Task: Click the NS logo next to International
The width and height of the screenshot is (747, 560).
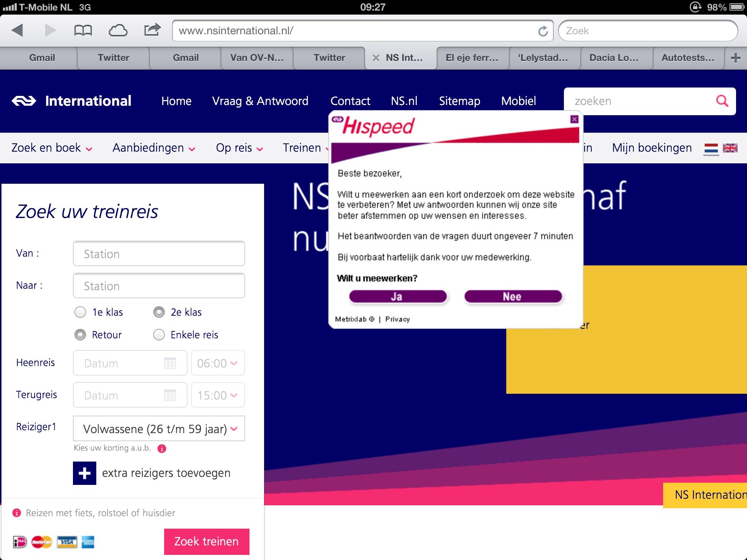Action: (24, 101)
